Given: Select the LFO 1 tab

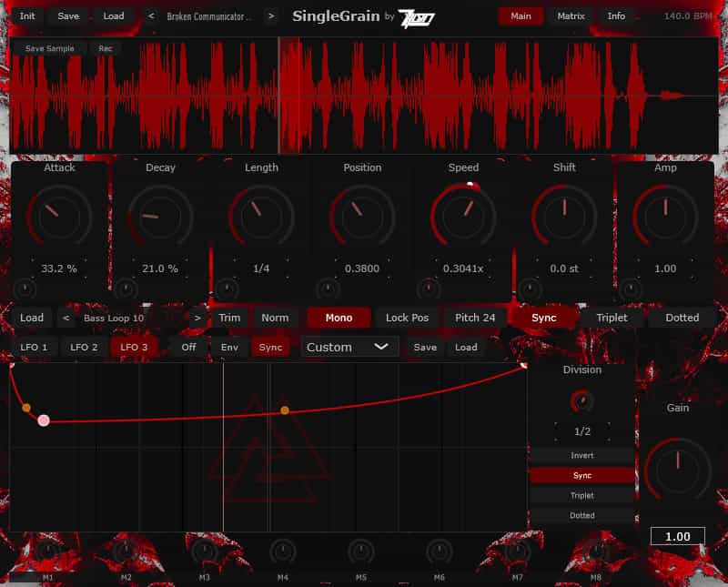Looking at the screenshot, I should [34, 348].
